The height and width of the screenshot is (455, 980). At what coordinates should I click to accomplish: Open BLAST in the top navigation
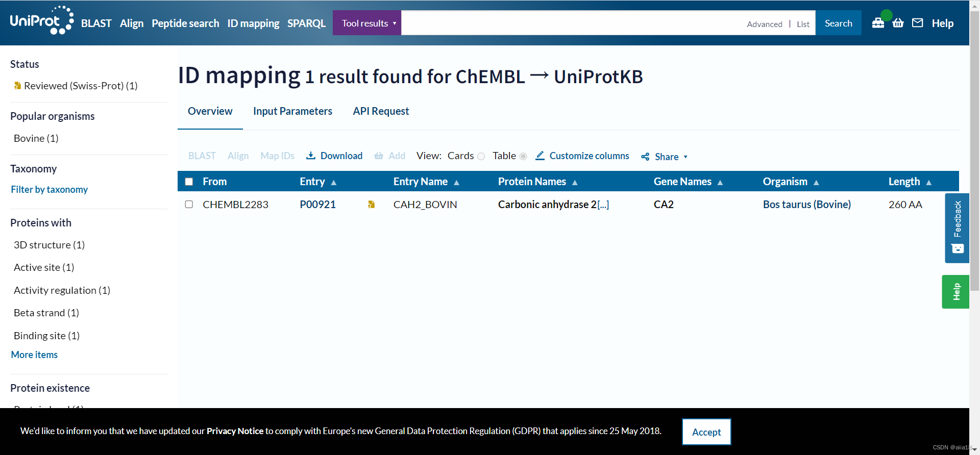[x=96, y=23]
